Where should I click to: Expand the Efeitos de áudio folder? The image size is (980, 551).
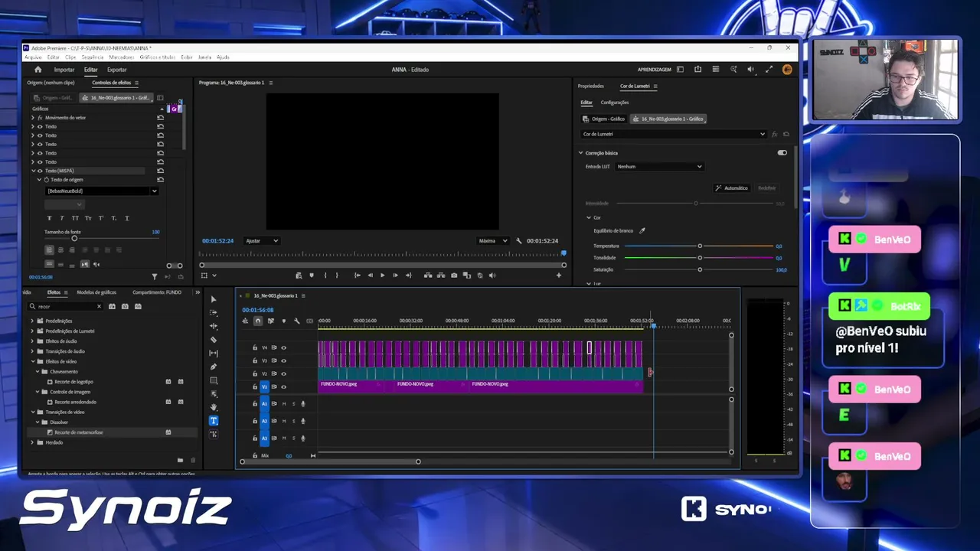(32, 341)
